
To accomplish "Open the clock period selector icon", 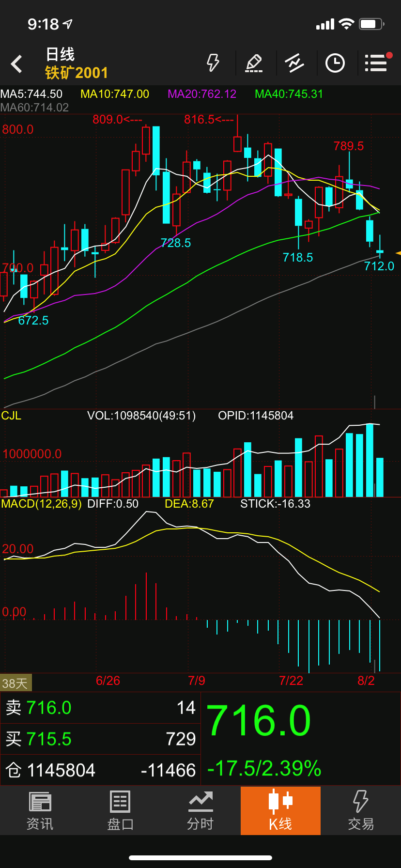I will (x=335, y=63).
